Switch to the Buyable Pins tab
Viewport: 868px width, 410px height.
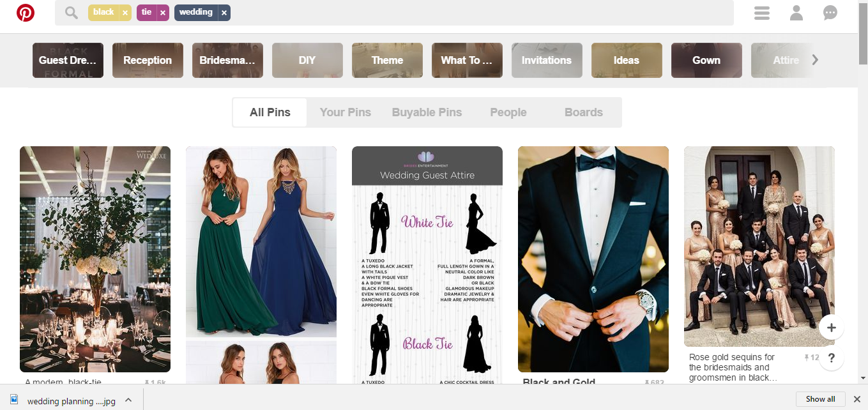point(427,112)
